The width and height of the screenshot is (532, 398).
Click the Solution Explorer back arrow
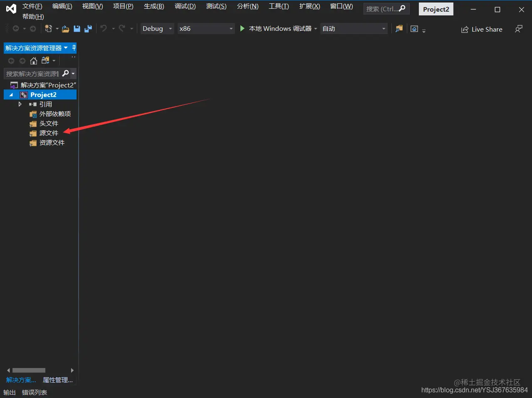coord(11,61)
